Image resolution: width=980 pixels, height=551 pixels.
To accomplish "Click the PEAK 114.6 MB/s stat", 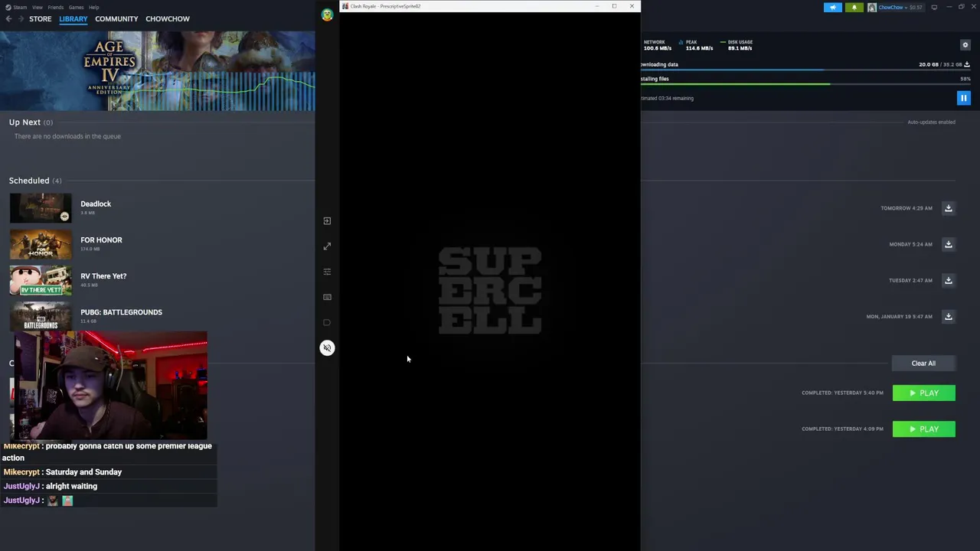I will tap(696, 45).
